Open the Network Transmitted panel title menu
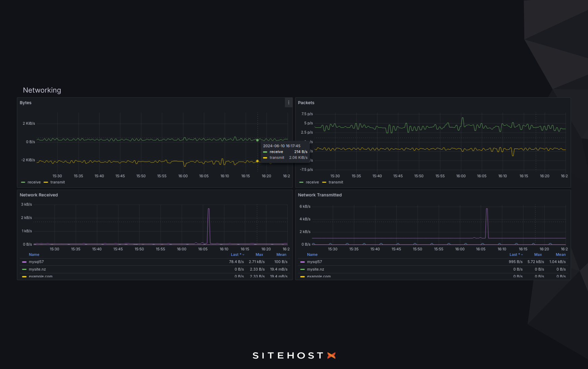Viewport: 588px width, 369px height. [320, 195]
